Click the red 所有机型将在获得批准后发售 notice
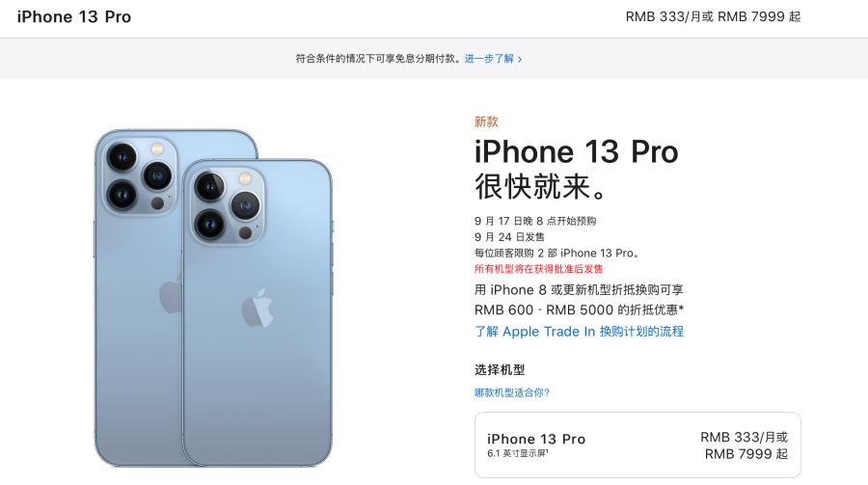This screenshot has width=868, height=485. [x=538, y=269]
